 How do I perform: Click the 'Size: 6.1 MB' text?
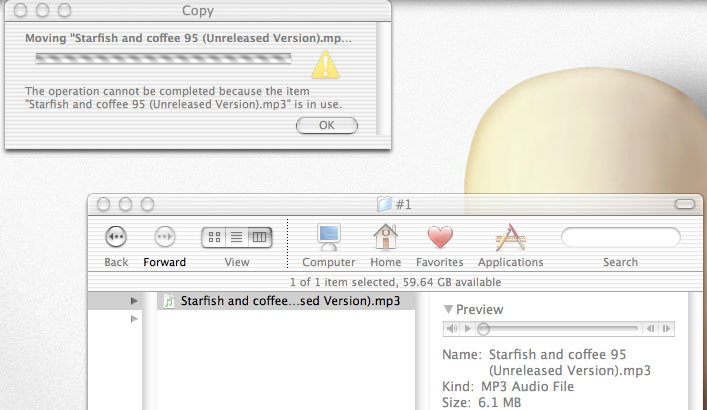pos(482,402)
